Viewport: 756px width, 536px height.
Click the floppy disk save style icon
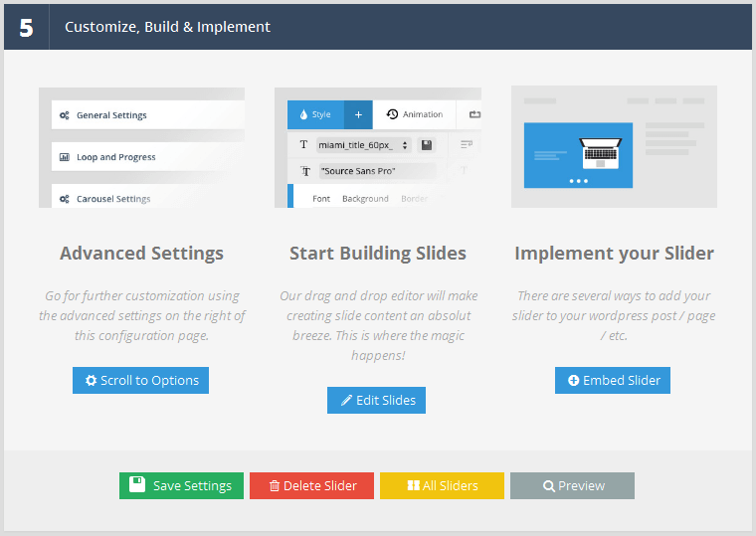point(427,145)
